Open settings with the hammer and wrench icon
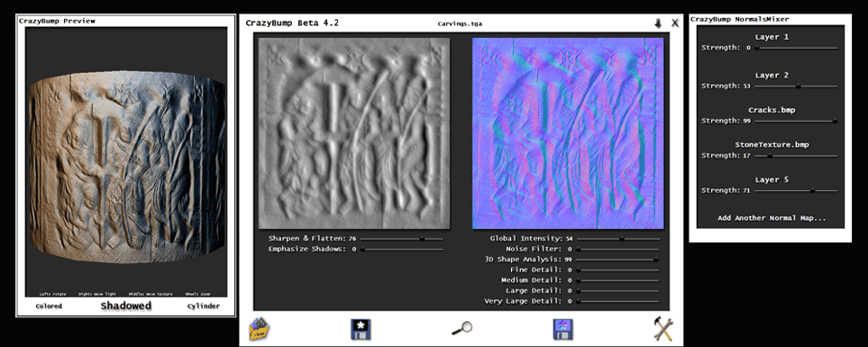The width and height of the screenshot is (868, 347). coord(662,329)
